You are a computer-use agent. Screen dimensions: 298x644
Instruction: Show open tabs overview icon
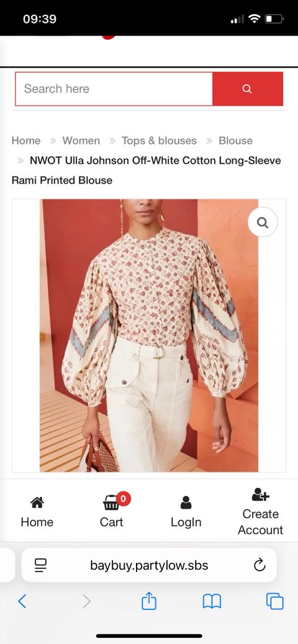(x=275, y=601)
